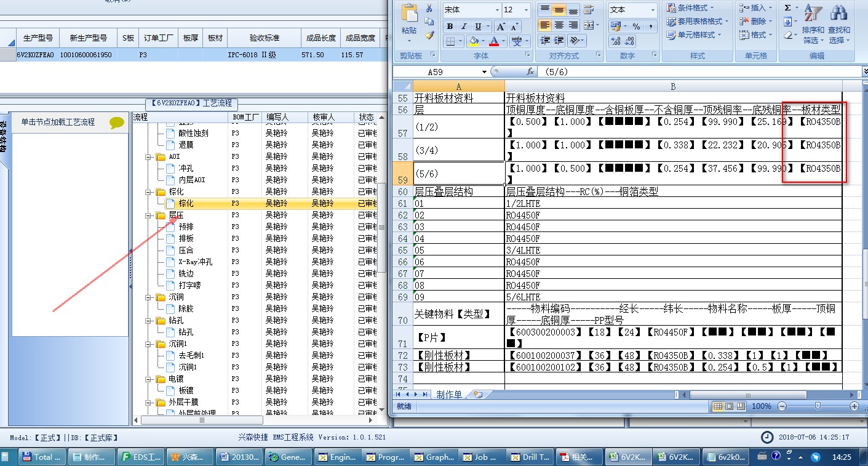
Task: Click the Wrap Text icon in alignment group
Action: (588, 10)
